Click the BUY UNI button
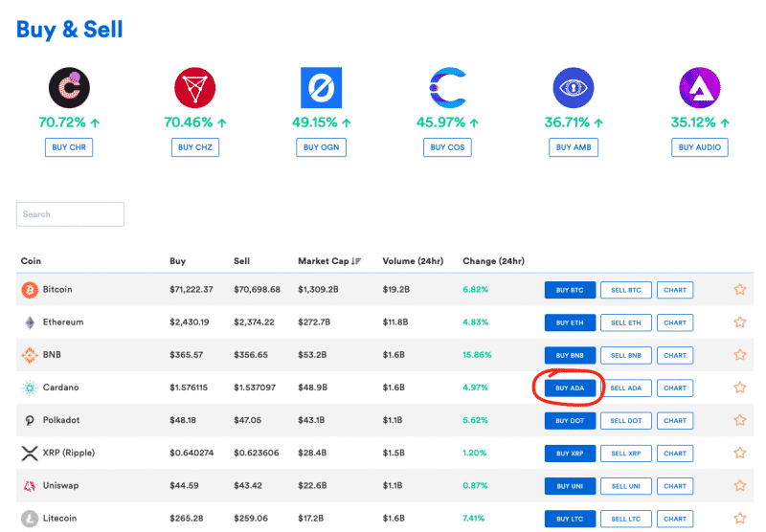766x532 pixels. click(570, 486)
